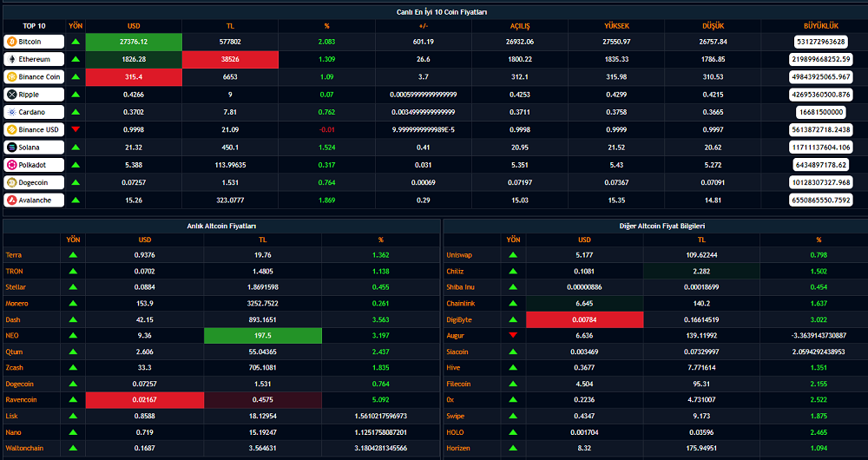
Task: Click the green up arrow for Horizen
Action: [x=513, y=448]
